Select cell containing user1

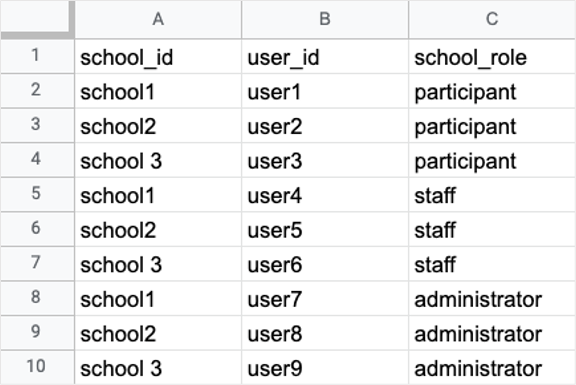pos(325,91)
